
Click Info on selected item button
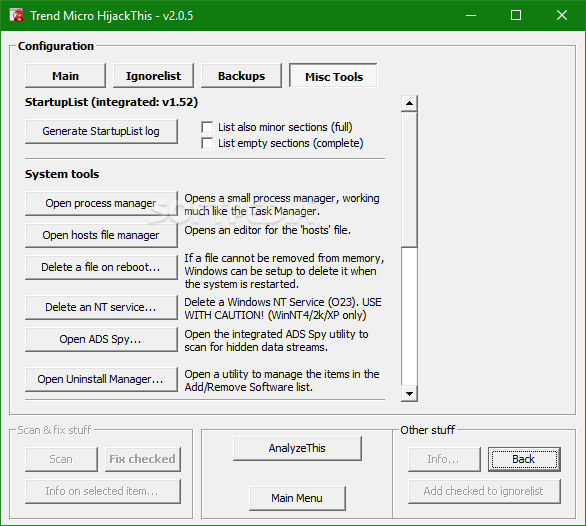102,491
